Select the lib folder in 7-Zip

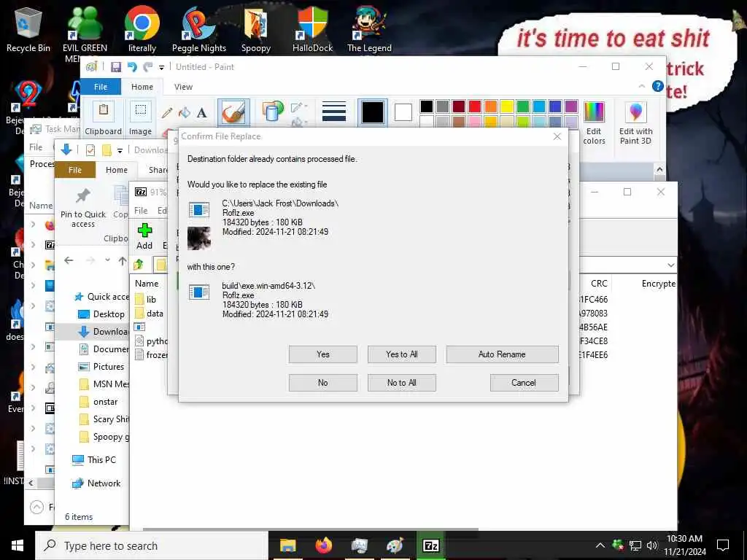[145, 300]
